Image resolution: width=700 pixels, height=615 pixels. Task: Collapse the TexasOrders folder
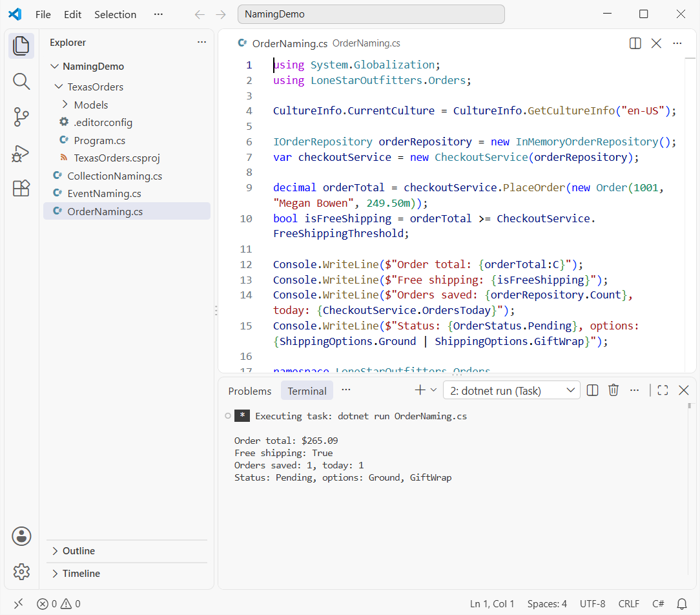(x=59, y=86)
